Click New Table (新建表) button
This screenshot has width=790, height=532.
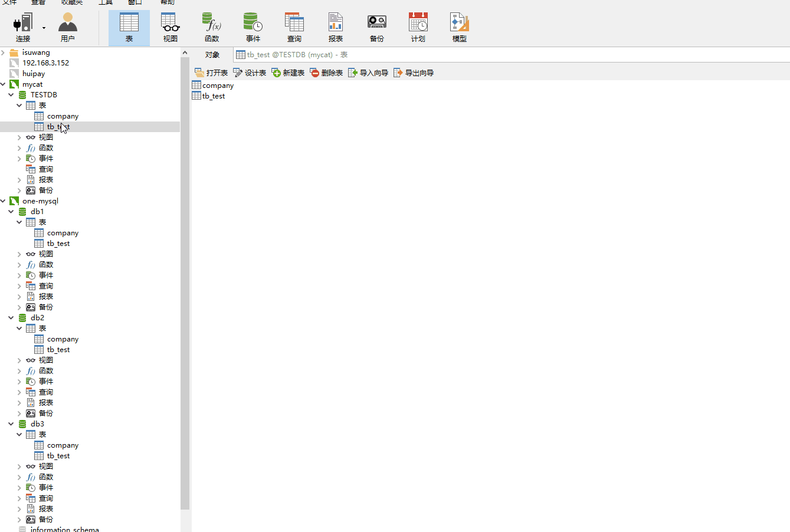(x=288, y=73)
